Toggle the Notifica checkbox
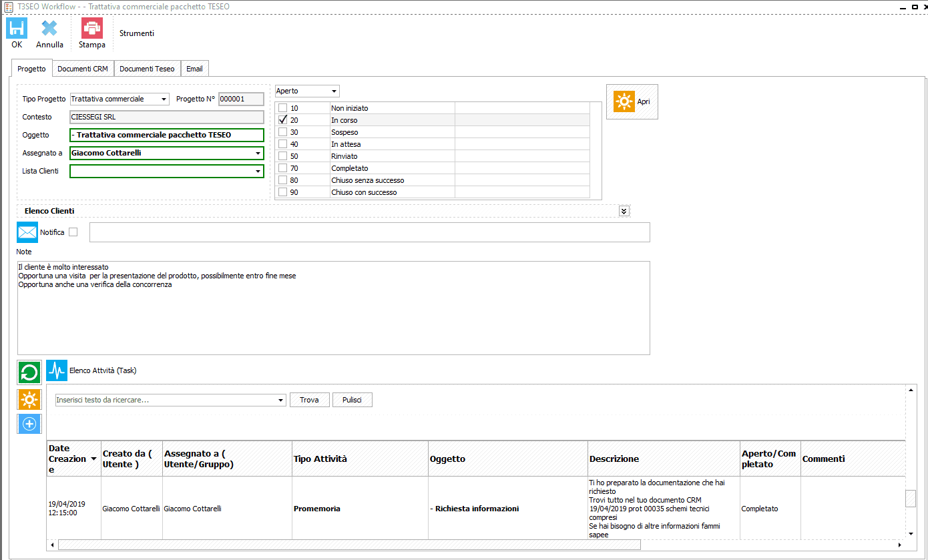Viewport: 928px width, 560px height. [73, 232]
